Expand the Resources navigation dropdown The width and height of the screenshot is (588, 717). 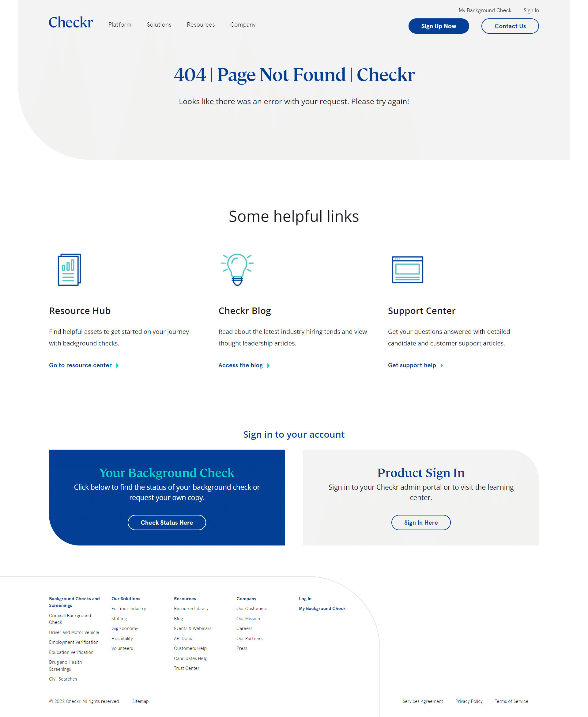point(201,25)
